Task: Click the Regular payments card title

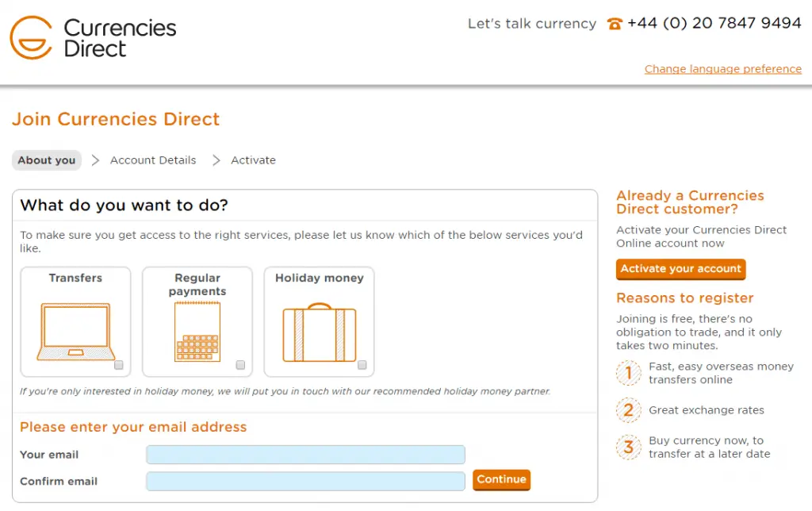Action: coord(197,285)
